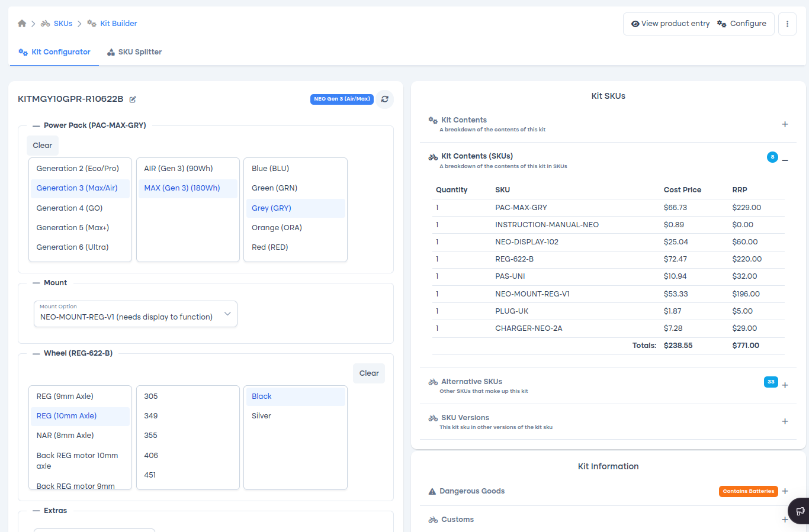Screen dimensions: 809x532
Task: Collapse the Wheel (REG-622-B) group
Action: 36,353
